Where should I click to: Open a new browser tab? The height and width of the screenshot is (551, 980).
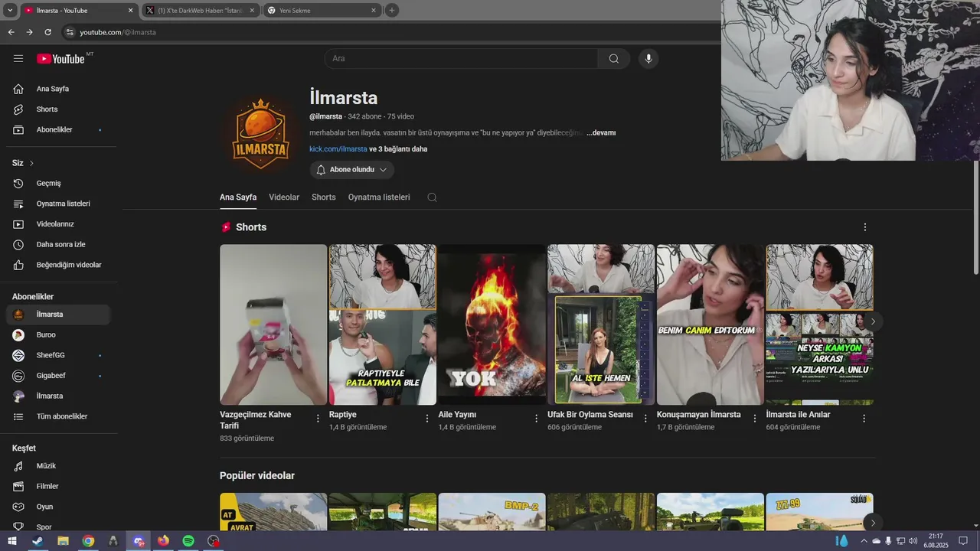[392, 11]
